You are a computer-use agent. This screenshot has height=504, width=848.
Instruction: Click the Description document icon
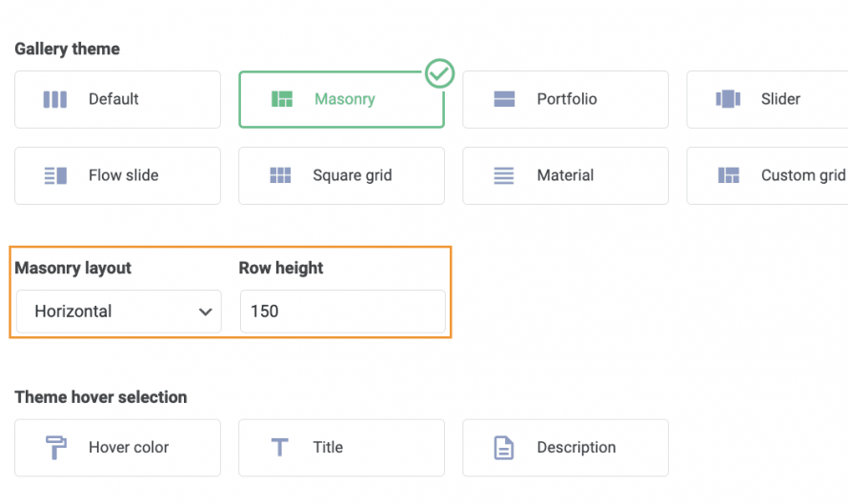pyautogui.click(x=504, y=448)
